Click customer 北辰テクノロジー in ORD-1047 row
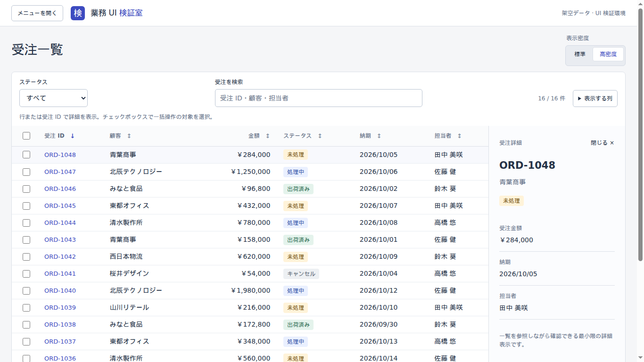This screenshot has height=362, width=644. (136, 172)
